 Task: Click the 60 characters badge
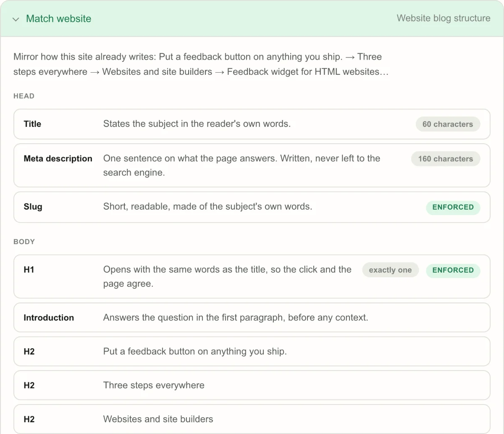point(448,124)
